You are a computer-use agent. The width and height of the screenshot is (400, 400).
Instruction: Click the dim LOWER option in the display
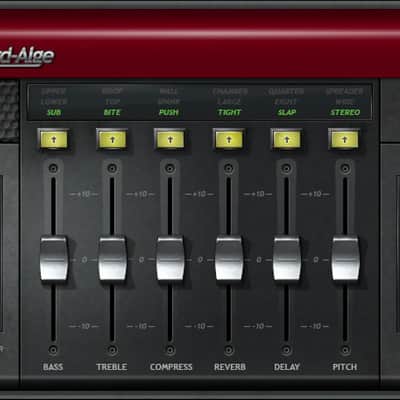point(54,101)
